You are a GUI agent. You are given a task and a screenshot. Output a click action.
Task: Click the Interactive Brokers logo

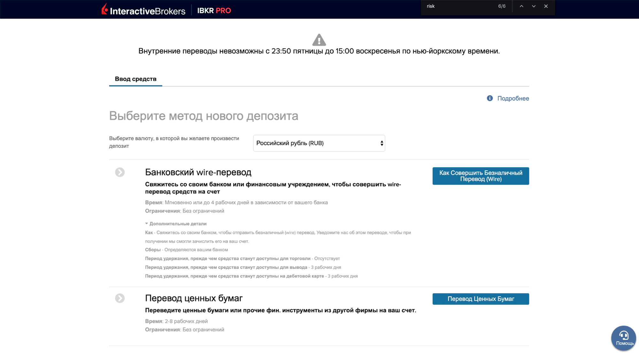[143, 10]
